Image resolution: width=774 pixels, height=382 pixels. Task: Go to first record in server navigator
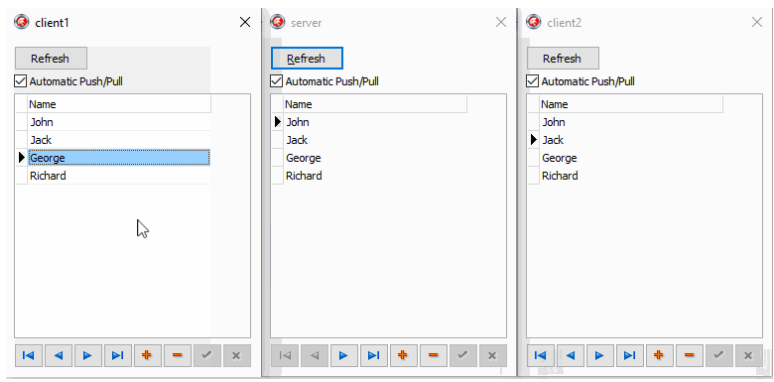pos(285,355)
